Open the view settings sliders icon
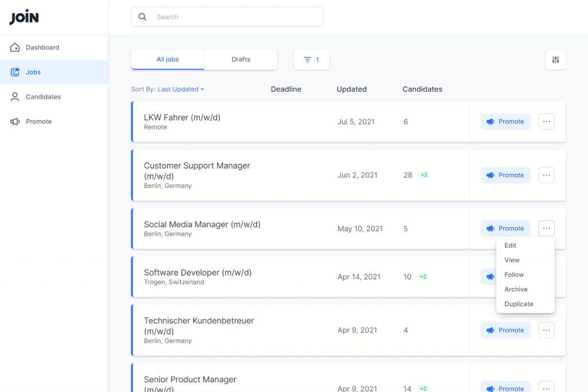This screenshot has height=392, width=588. 555,60
